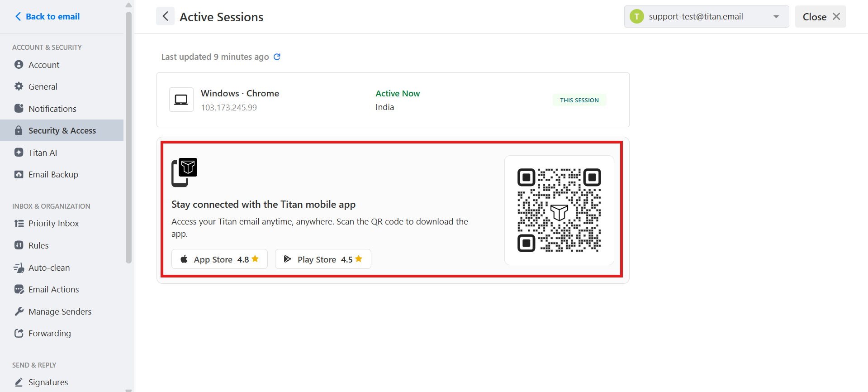Screen dimensions: 868x392
Task: Close the settings panel
Action: [821, 17]
